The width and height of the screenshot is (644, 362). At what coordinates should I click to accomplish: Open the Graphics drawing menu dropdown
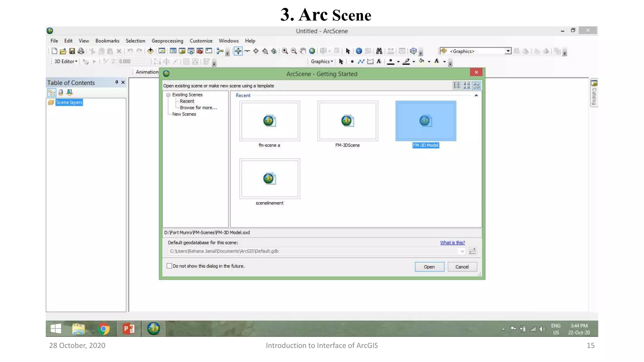322,62
